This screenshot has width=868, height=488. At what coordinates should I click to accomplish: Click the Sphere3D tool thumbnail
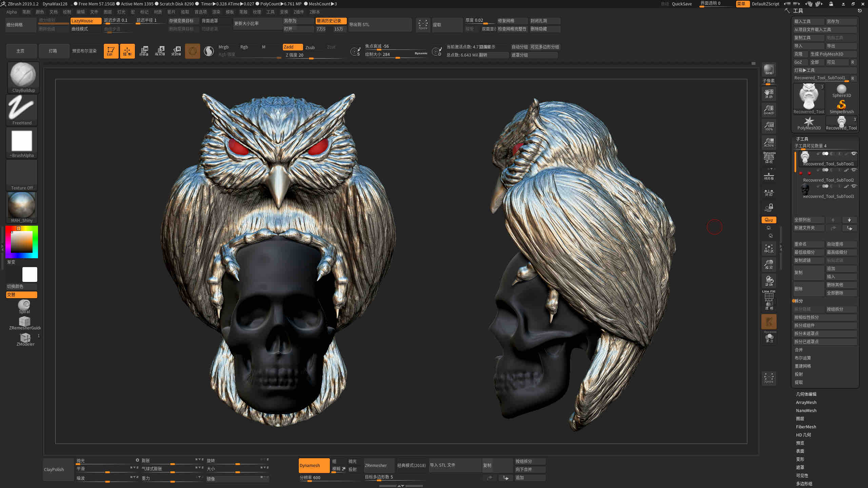842,88
